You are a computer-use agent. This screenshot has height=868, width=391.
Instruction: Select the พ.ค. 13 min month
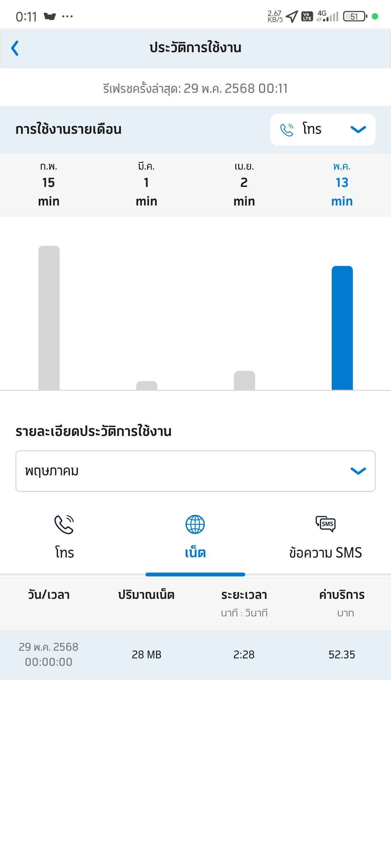point(342,184)
